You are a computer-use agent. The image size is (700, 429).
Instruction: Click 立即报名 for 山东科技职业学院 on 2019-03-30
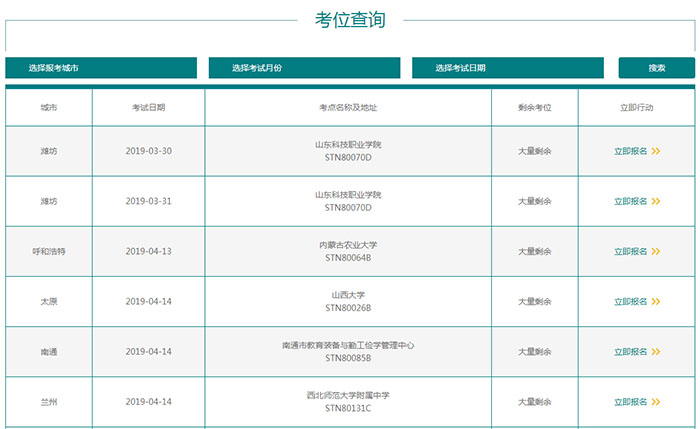coord(631,151)
